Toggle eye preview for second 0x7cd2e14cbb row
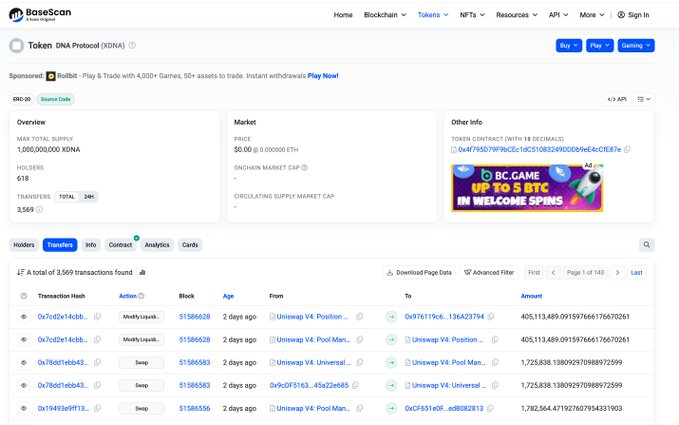This screenshot has width=679, height=425. pos(24,340)
